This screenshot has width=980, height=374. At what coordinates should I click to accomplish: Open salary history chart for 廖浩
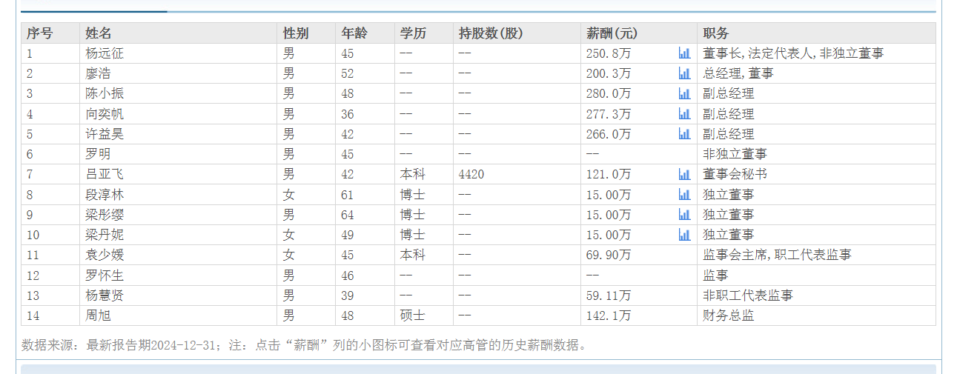point(684,73)
